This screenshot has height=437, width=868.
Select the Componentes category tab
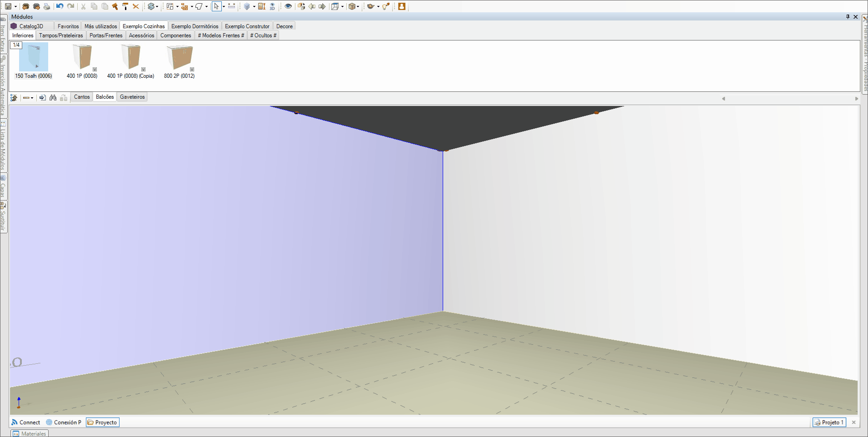175,35
